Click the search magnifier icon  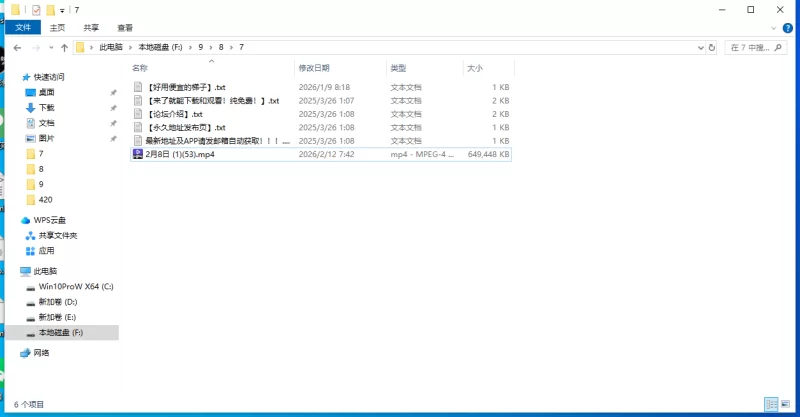[x=778, y=47]
